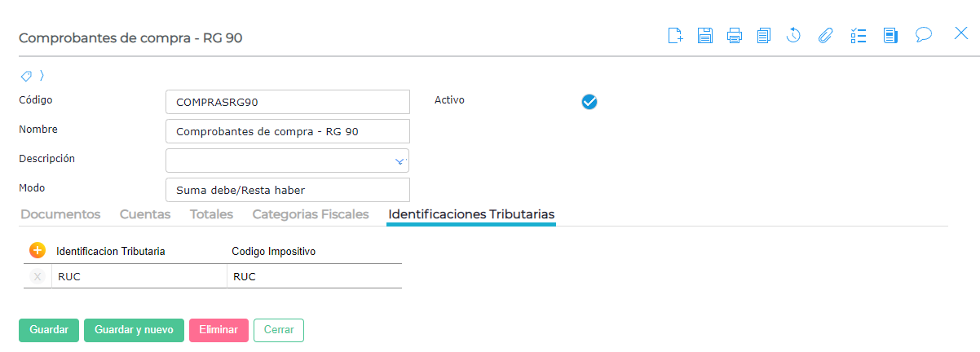Toggle the Activo checkbox
The width and height of the screenshot is (980, 352).
click(589, 102)
